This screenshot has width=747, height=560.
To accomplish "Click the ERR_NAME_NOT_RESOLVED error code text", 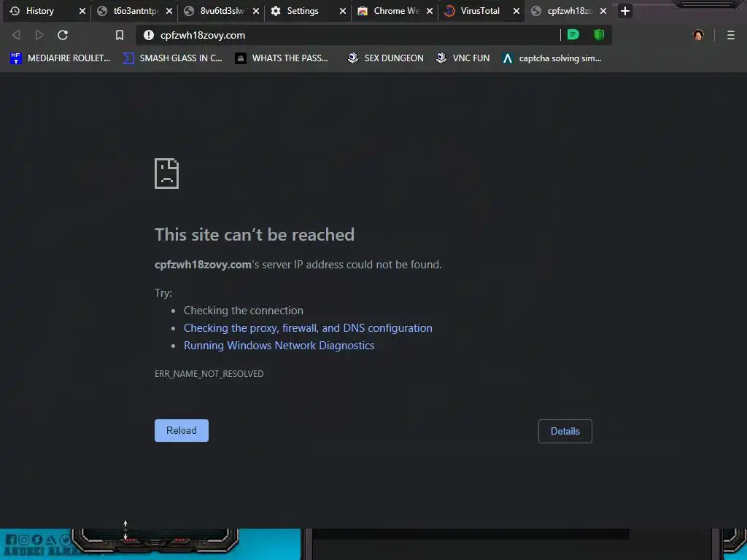I will [209, 374].
